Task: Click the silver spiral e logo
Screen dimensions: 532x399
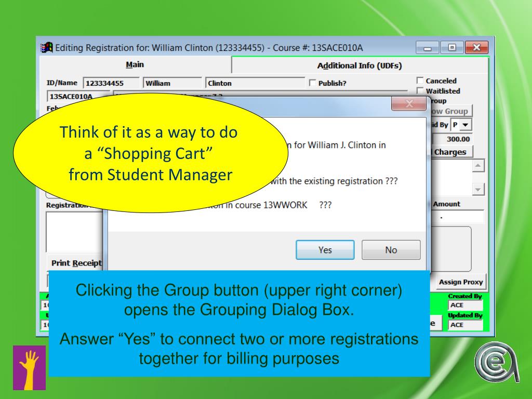Action: (x=496, y=362)
